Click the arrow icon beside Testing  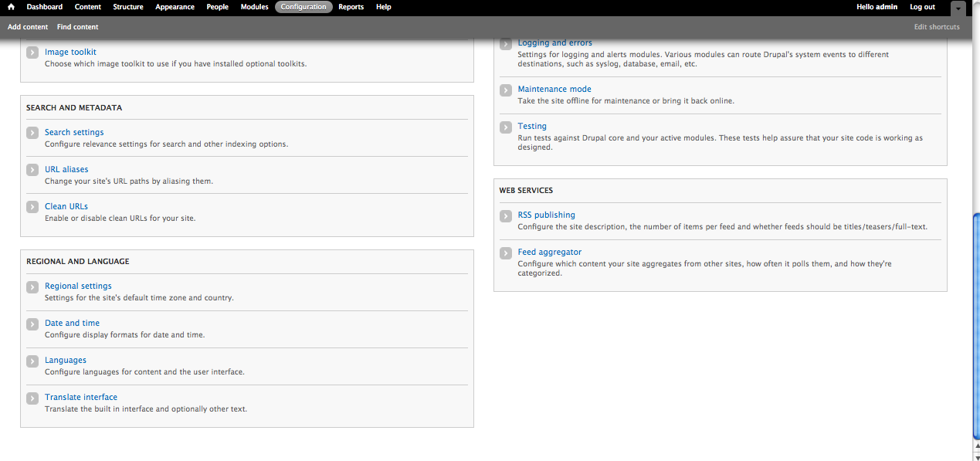click(505, 127)
